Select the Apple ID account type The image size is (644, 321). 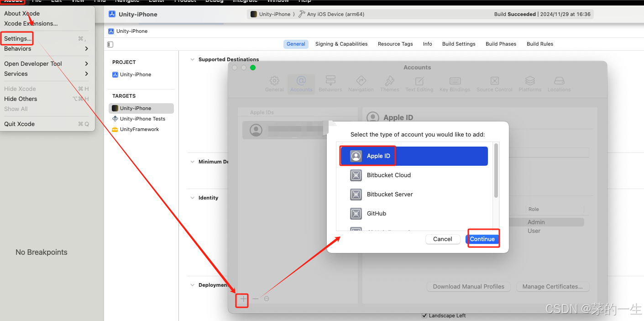coord(414,156)
